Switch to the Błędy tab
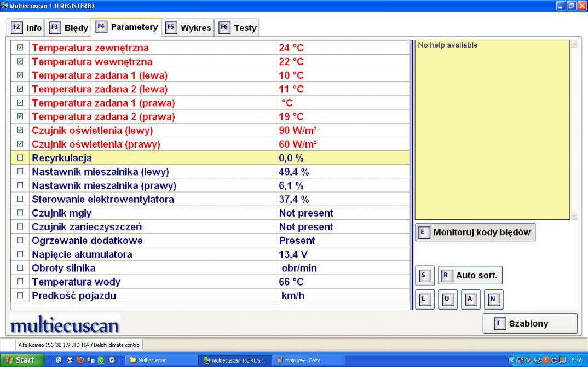This screenshot has height=367, width=588. [69, 27]
